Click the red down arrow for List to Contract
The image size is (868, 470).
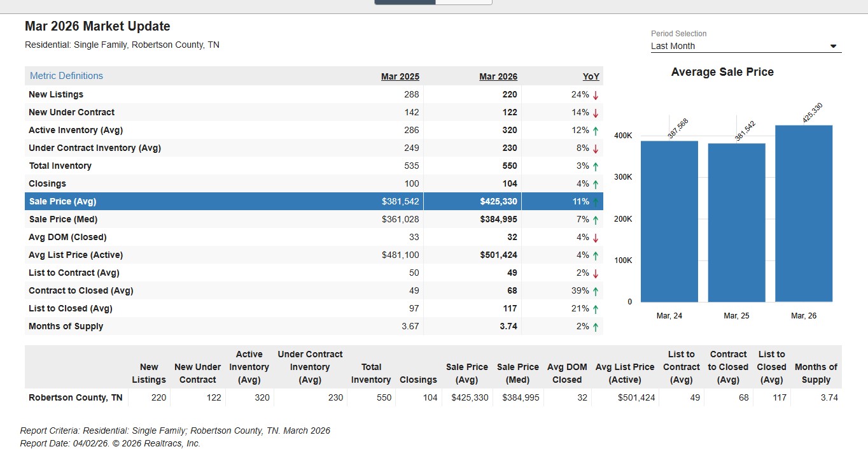[596, 273]
